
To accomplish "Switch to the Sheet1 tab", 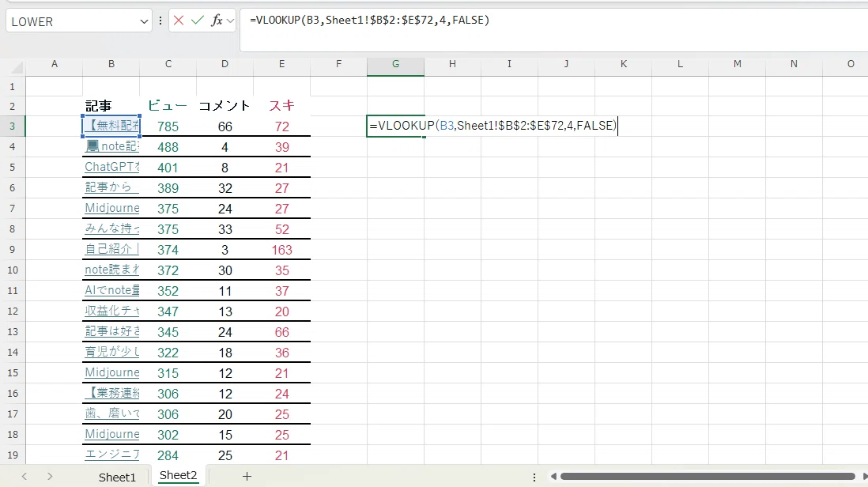I will 117,477.
